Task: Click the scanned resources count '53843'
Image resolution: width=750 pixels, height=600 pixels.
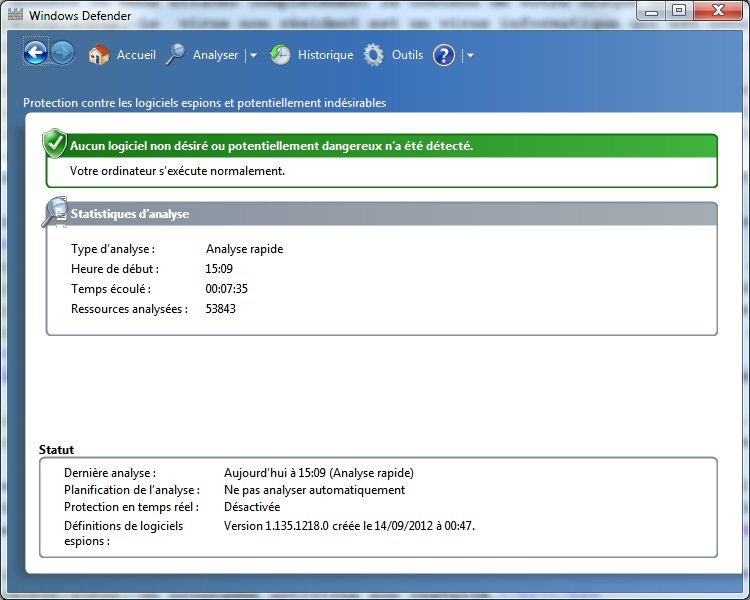Action: (x=221, y=309)
